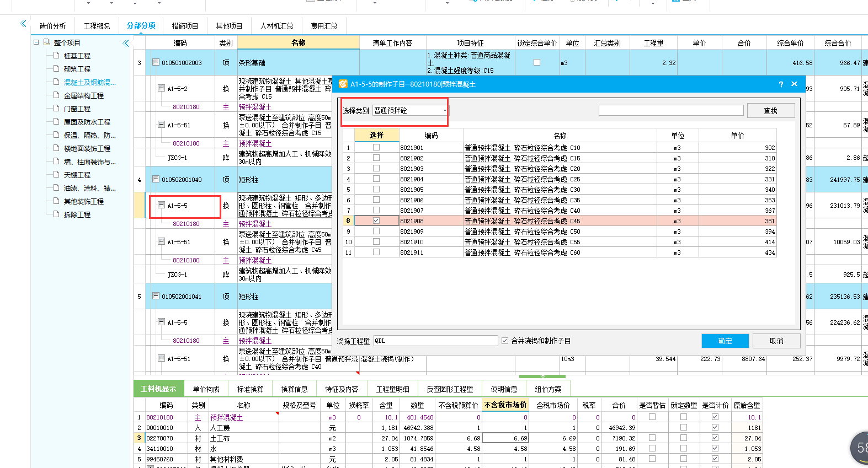
Task: Click 不含税市场价 cell 6.69 for 土工布
Action: coord(505,438)
